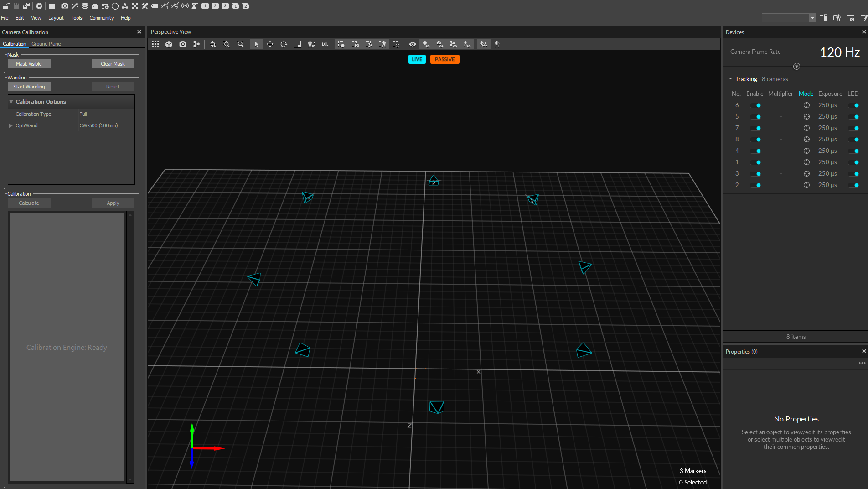Click the grid layout icon in viewport toolbar
868x489 pixels.
[155, 44]
